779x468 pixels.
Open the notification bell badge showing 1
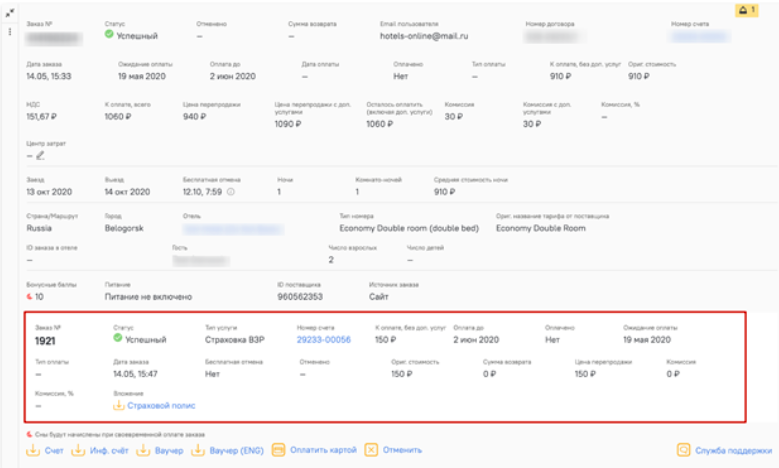click(747, 10)
